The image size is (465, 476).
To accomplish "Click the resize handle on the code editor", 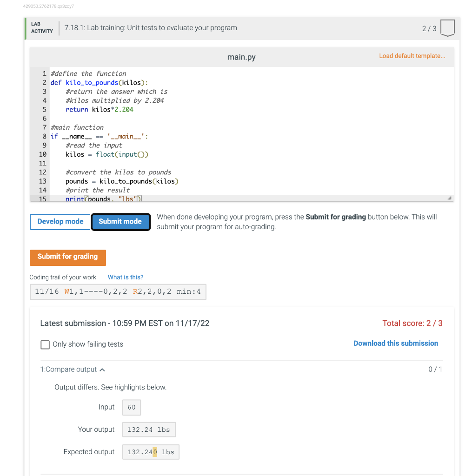I will point(449,197).
